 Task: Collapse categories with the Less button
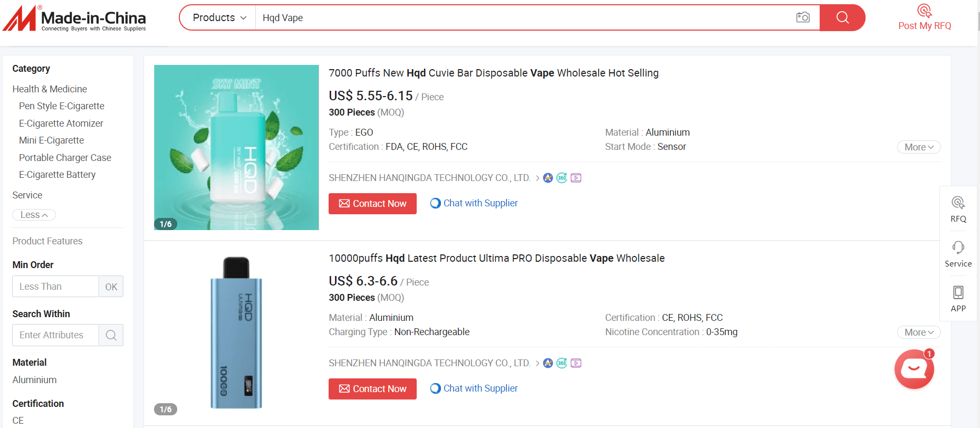[34, 215]
